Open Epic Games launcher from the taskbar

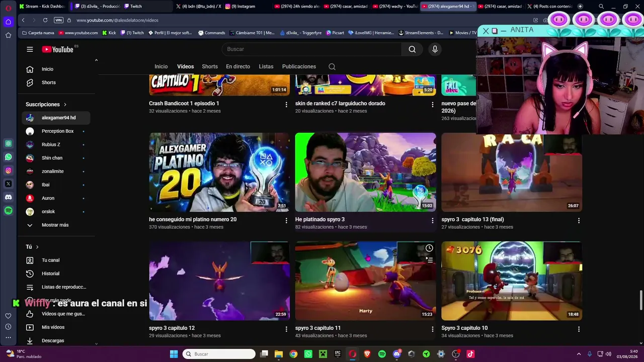338,354
